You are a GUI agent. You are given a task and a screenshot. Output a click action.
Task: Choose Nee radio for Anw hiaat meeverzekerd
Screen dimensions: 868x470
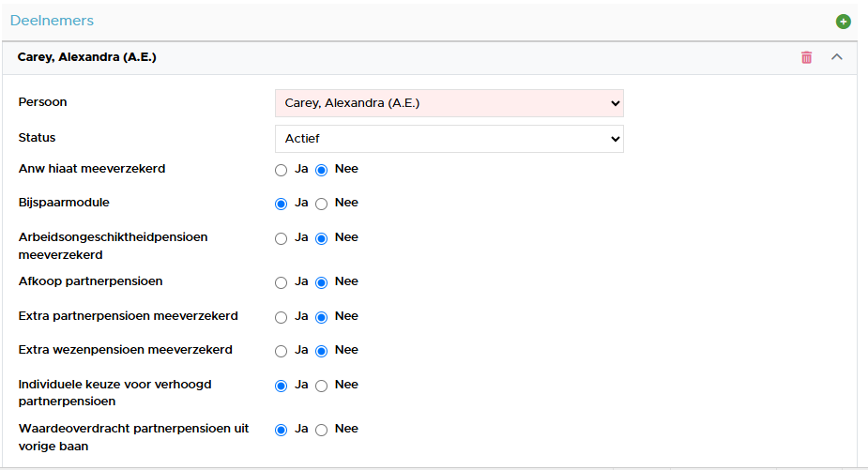click(x=322, y=170)
